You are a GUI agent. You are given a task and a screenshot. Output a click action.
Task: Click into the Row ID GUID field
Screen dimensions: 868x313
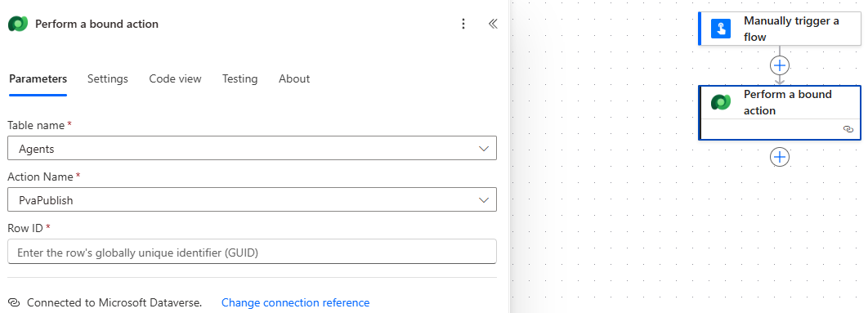pyautogui.click(x=252, y=252)
